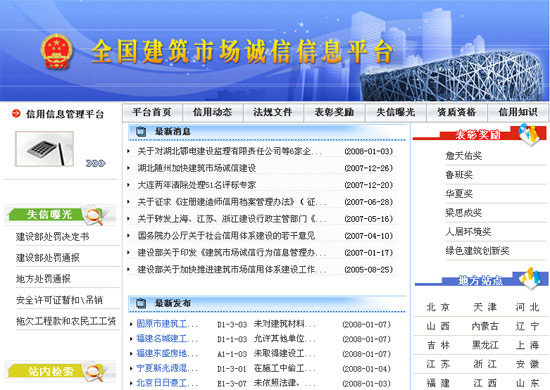Viewport: 550px width, 390px height.
Task: Select the 表彰奖励 navigation tab
Action: pyautogui.click(x=334, y=112)
